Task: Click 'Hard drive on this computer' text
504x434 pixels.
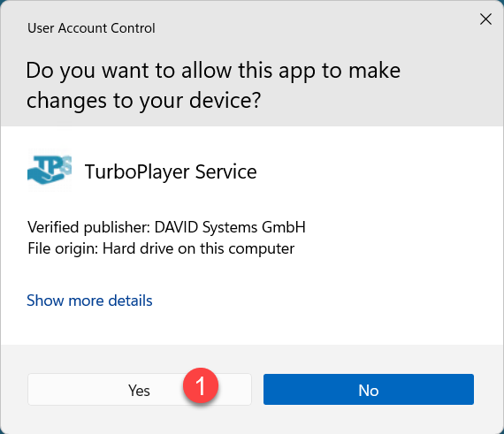Action: (x=198, y=248)
